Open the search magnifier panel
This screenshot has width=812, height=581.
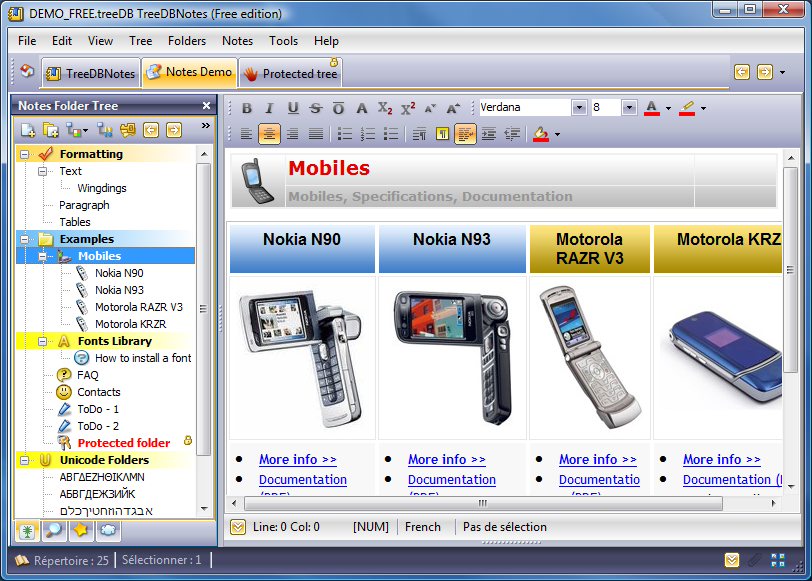(x=54, y=530)
